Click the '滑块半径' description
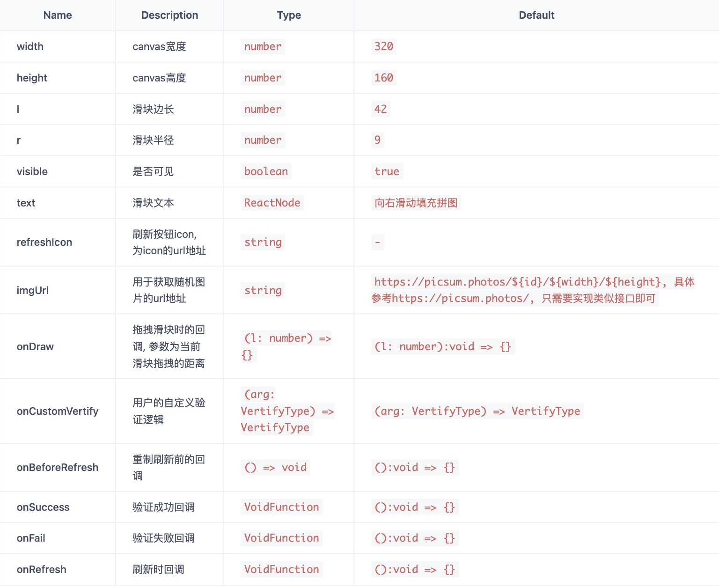The image size is (719, 588). click(x=153, y=140)
